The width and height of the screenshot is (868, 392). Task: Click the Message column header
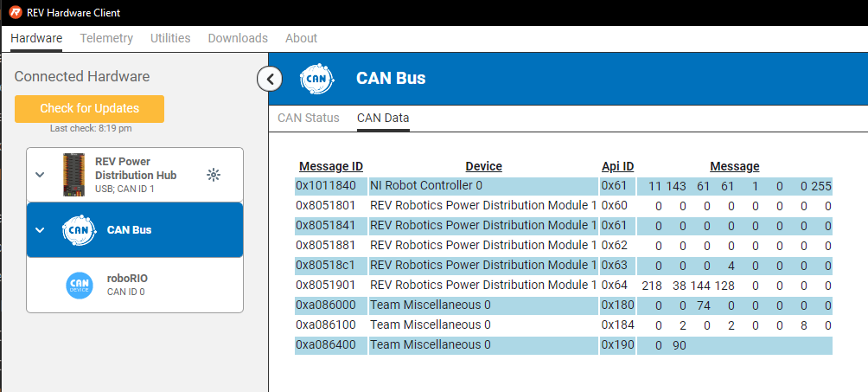pyautogui.click(x=735, y=166)
